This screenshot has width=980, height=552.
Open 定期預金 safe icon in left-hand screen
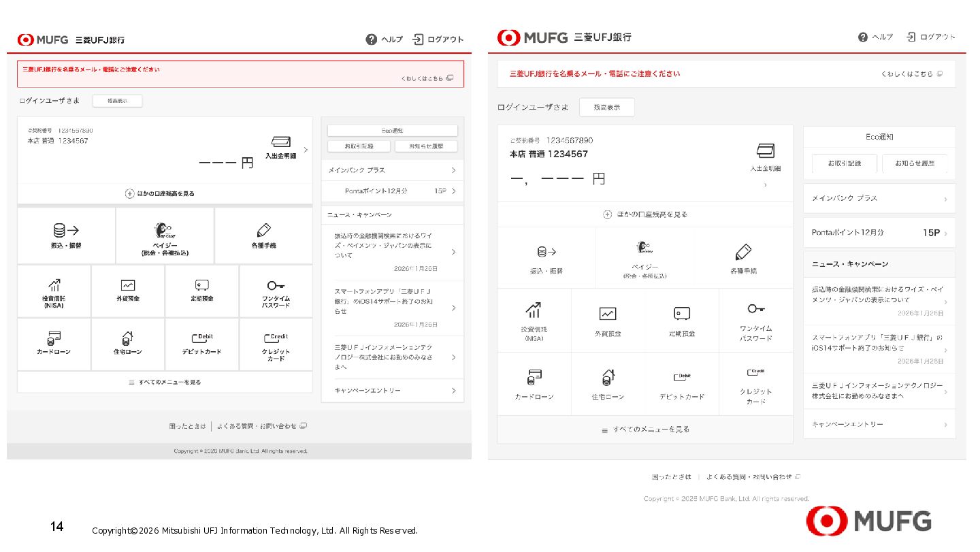click(202, 285)
